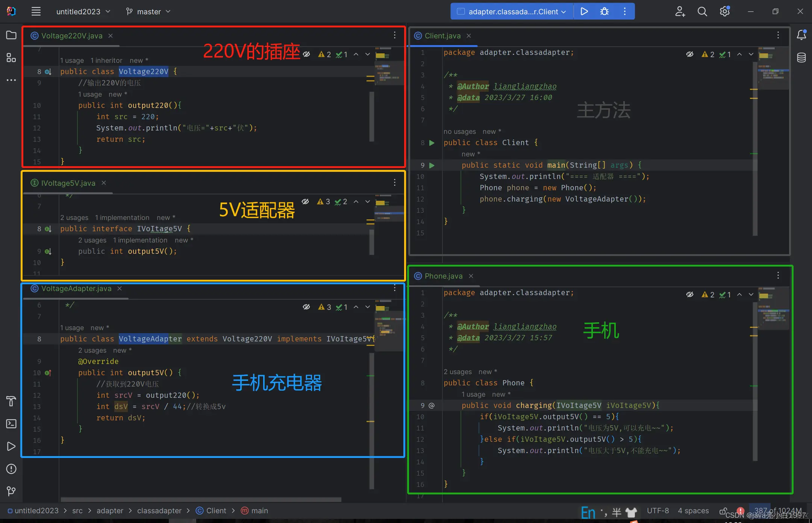
Task: Toggle reader mode eye icon in Phone.java
Action: 690,294
